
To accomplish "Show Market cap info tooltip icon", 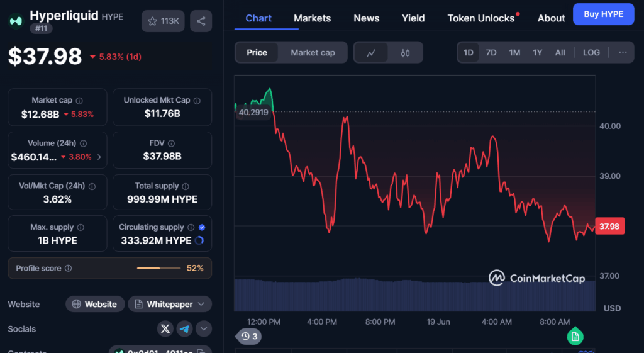I will pyautogui.click(x=79, y=101).
